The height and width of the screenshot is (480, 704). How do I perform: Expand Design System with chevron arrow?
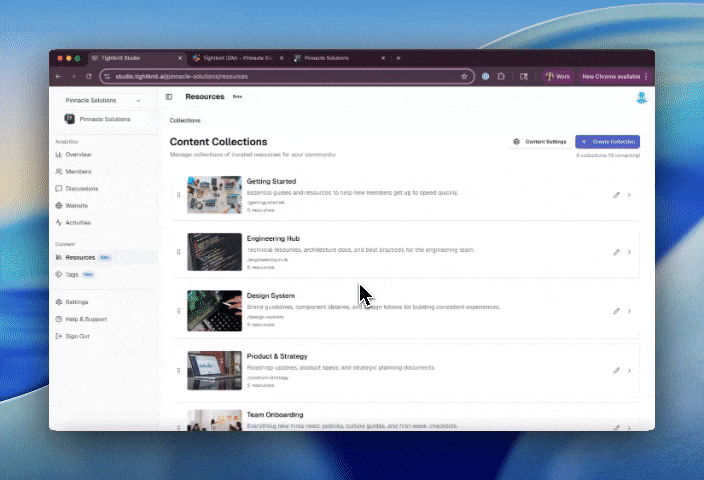(629, 311)
